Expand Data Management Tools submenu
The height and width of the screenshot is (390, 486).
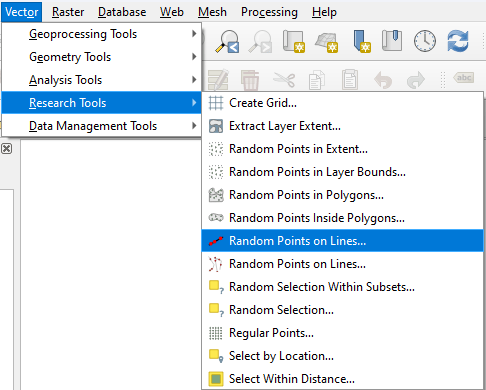(101, 126)
